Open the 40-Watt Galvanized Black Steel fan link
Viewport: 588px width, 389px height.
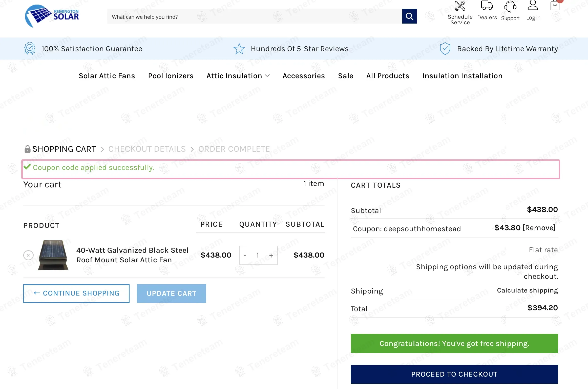pos(132,255)
